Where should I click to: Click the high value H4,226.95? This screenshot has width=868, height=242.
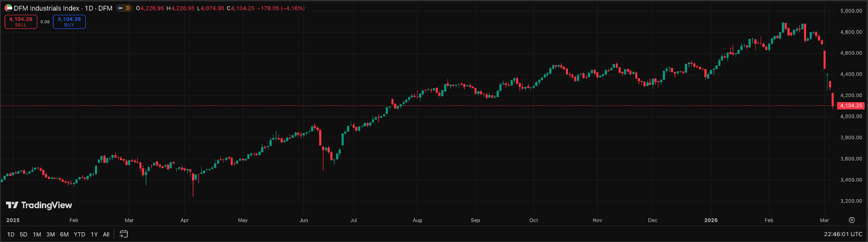181,8
